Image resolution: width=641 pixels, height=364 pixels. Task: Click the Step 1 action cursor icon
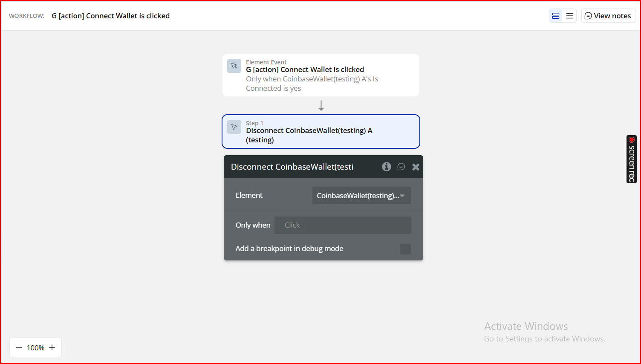(234, 127)
